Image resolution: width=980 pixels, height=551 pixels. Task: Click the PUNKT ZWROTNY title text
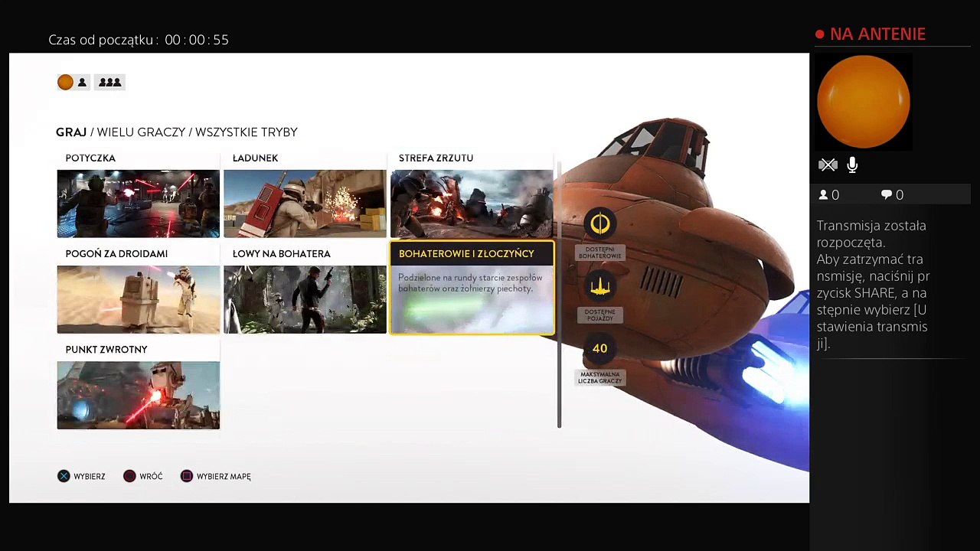click(x=106, y=349)
